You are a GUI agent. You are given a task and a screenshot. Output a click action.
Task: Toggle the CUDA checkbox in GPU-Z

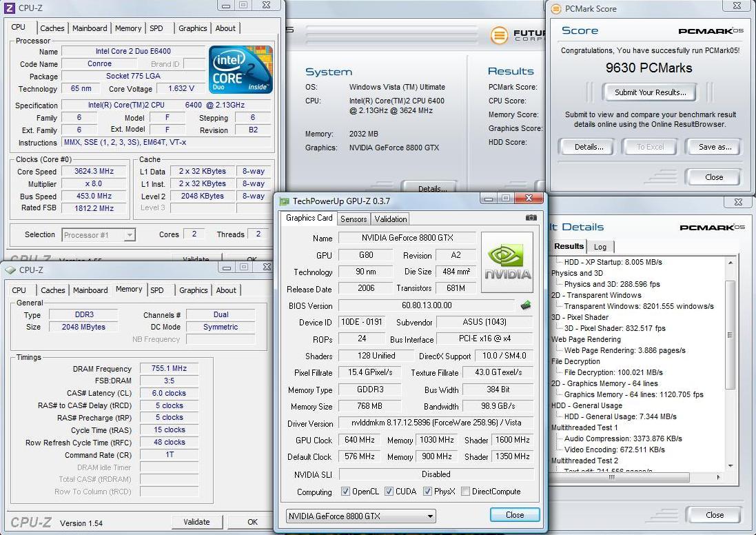(x=389, y=491)
